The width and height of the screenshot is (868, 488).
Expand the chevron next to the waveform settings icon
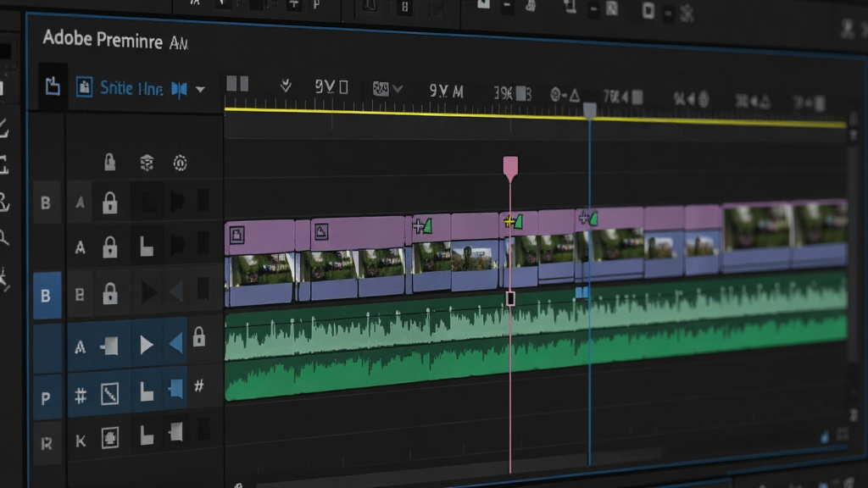click(x=398, y=88)
